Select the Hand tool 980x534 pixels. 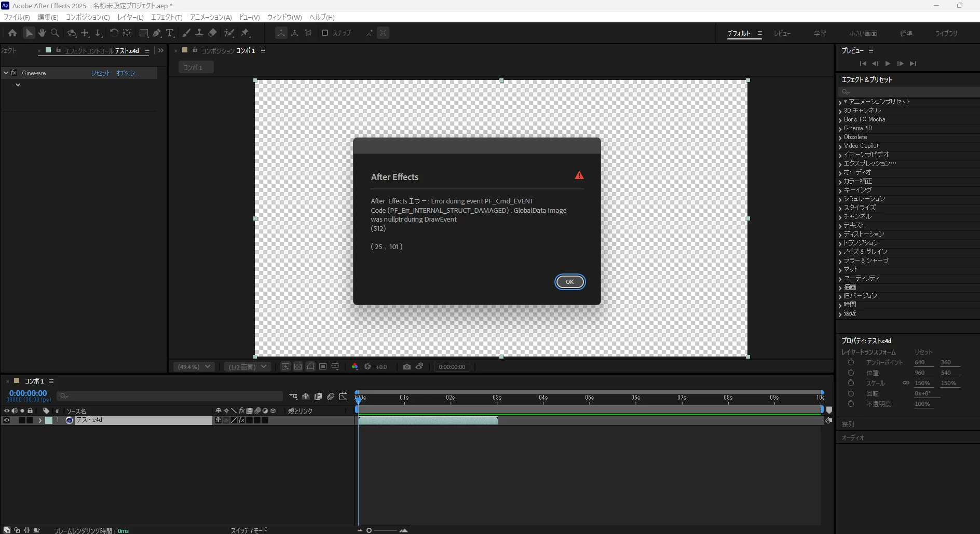pyautogui.click(x=42, y=33)
